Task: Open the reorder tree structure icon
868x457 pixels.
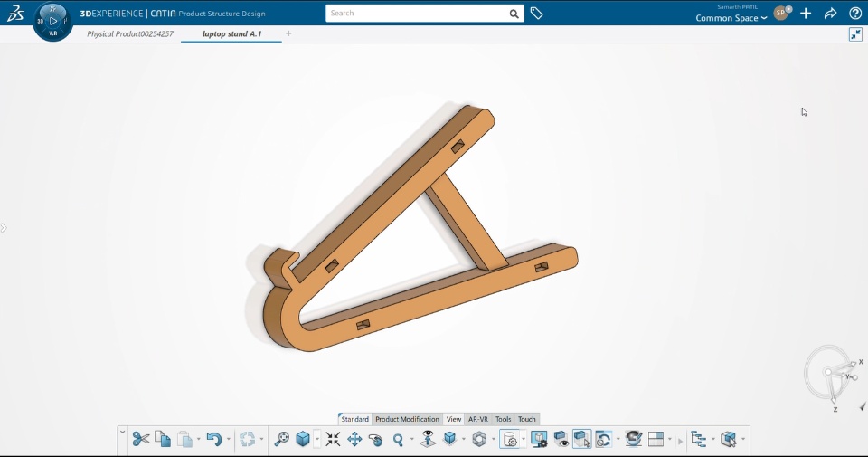Action: point(699,439)
